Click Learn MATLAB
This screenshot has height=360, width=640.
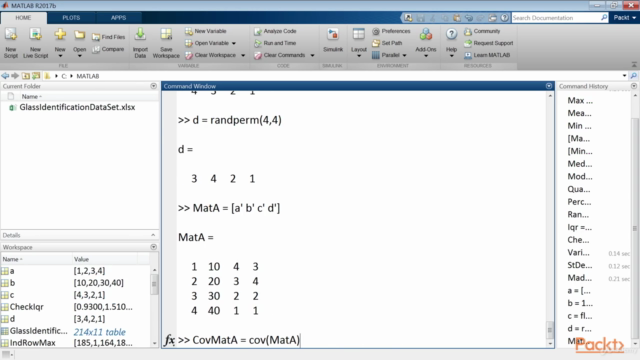(x=487, y=55)
